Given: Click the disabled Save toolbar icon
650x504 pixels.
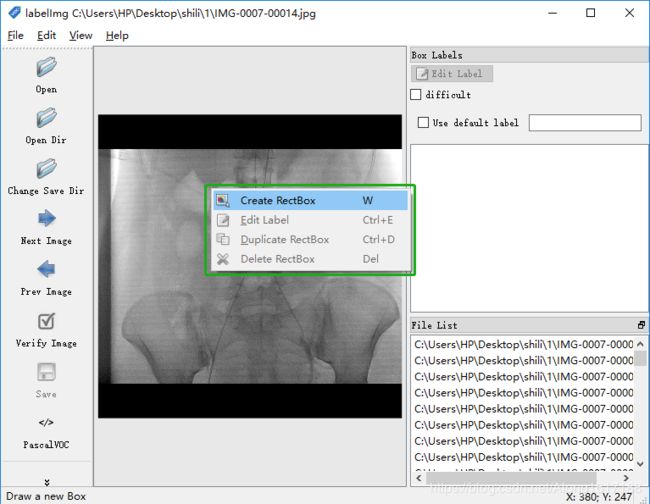Looking at the screenshot, I should coord(46,372).
